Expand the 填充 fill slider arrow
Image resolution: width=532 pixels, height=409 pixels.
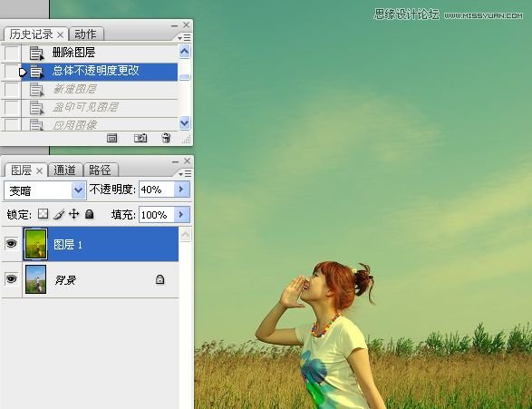[x=181, y=215]
